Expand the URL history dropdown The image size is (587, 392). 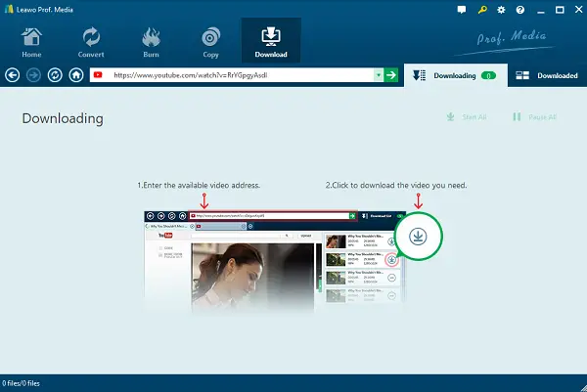pyautogui.click(x=379, y=75)
